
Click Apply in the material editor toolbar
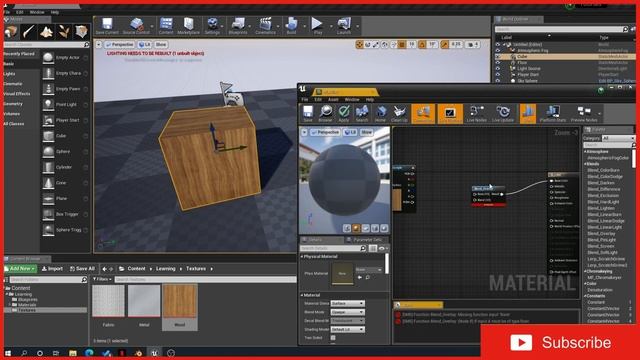pyautogui.click(x=344, y=113)
